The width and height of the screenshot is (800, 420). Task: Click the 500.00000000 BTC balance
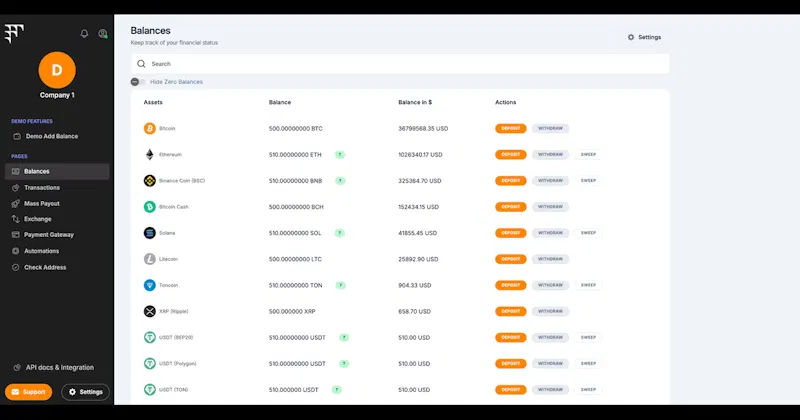295,129
